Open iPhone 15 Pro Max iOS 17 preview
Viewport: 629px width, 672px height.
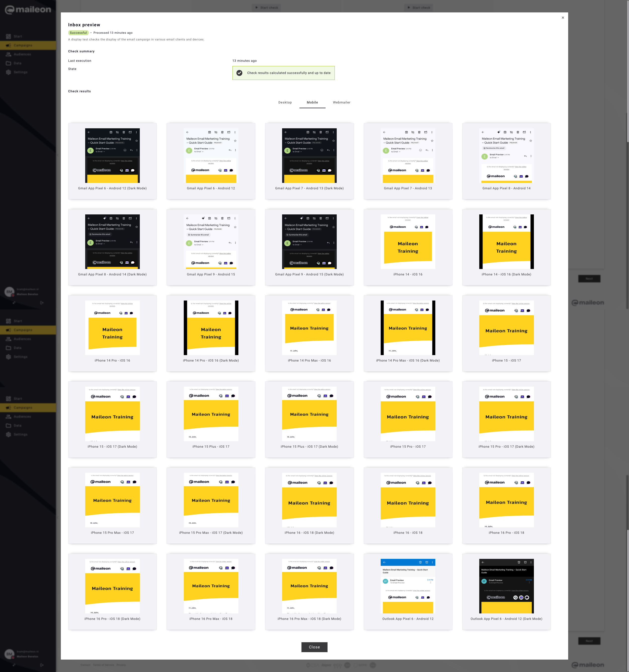(x=112, y=500)
